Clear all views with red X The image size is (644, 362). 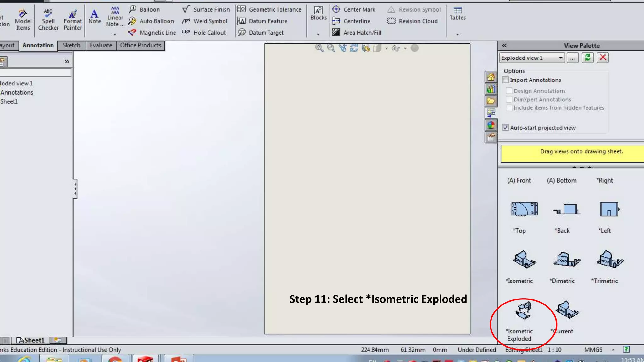tap(603, 58)
